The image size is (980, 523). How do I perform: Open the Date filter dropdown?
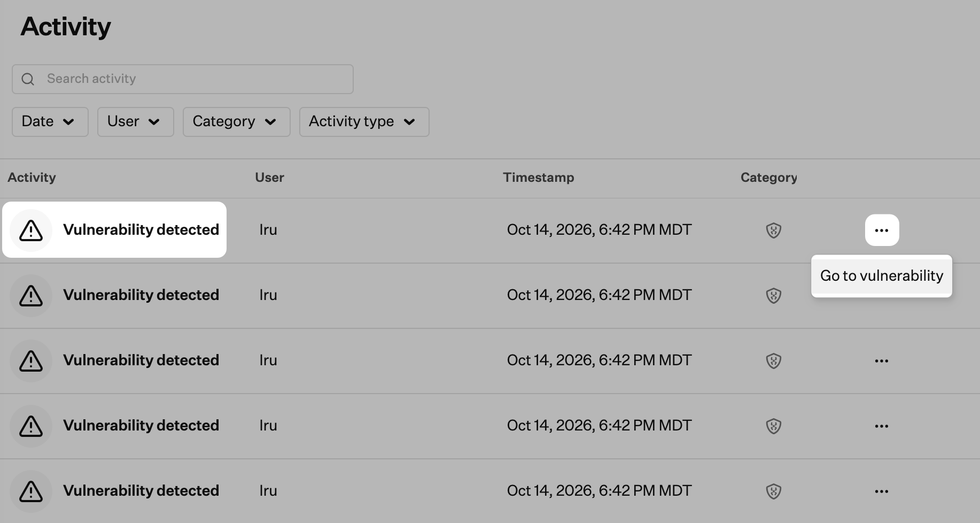pos(50,122)
